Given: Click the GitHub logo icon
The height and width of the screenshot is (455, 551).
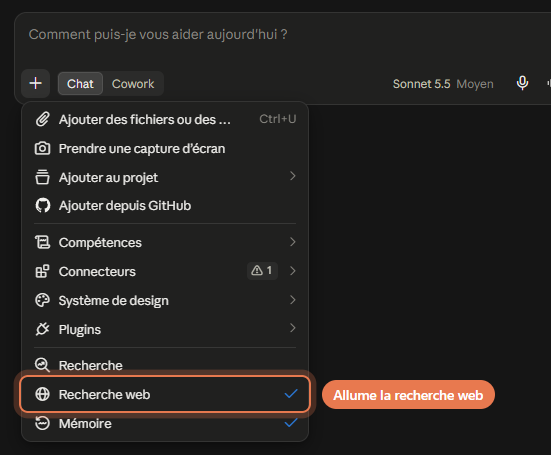Looking at the screenshot, I should (43, 206).
